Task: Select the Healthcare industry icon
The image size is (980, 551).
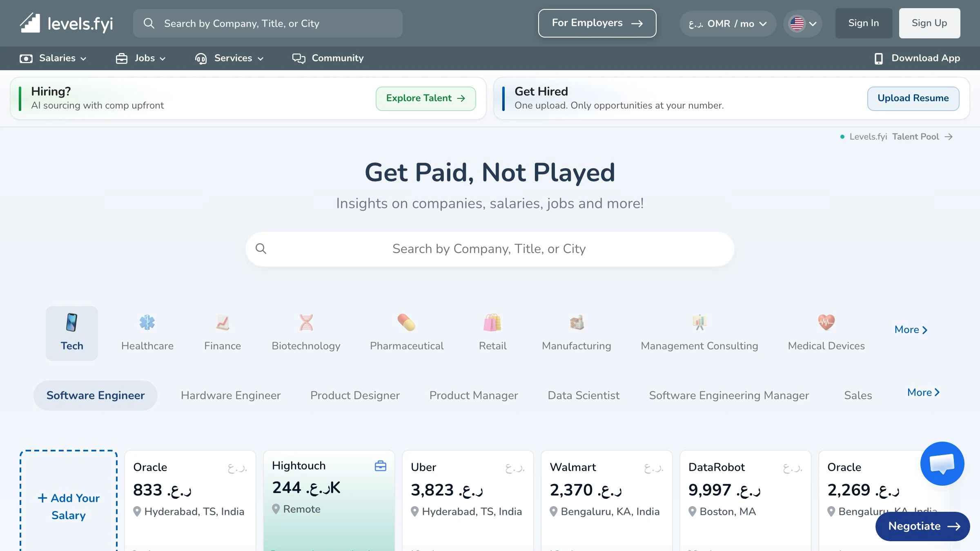Action: coord(147,322)
